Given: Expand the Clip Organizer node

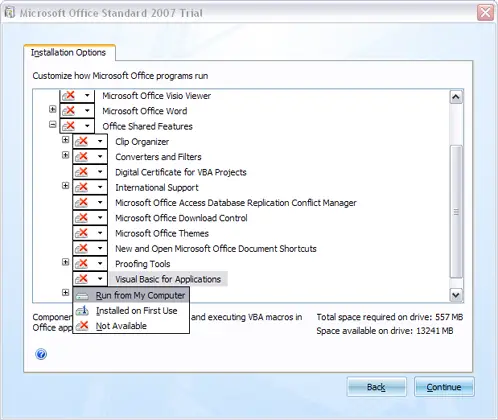Looking at the screenshot, I should [x=65, y=140].
